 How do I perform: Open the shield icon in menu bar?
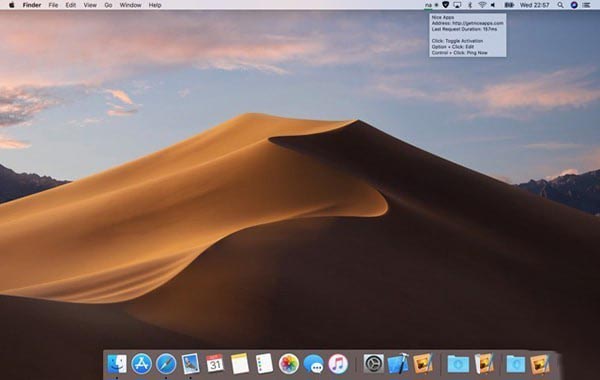[x=445, y=5]
